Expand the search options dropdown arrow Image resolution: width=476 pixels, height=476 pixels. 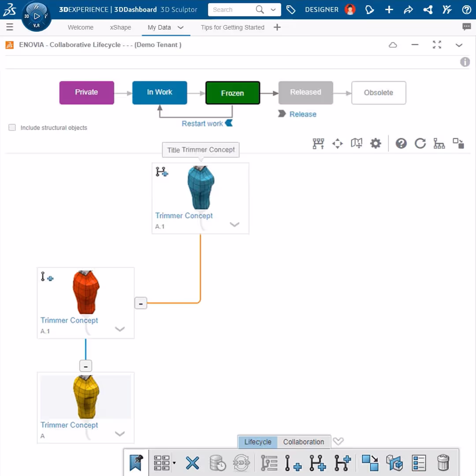(273, 10)
